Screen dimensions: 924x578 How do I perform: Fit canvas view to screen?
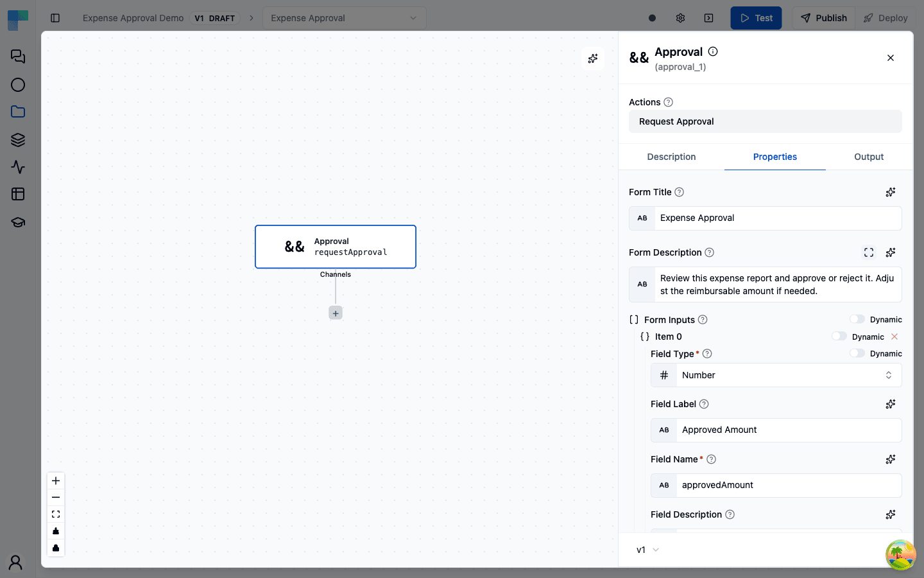[56, 514]
